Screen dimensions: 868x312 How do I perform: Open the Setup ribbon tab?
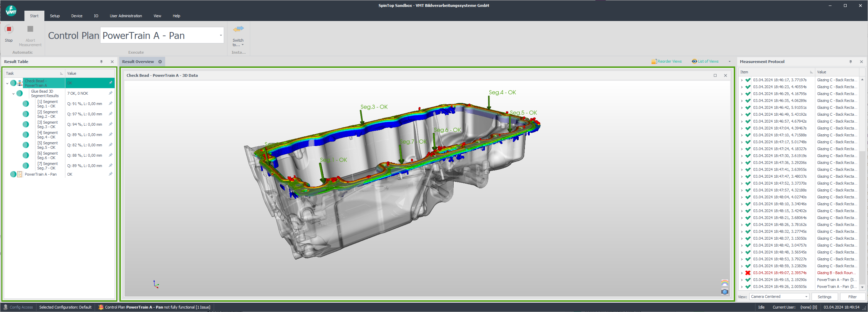pyautogui.click(x=55, y=16)
